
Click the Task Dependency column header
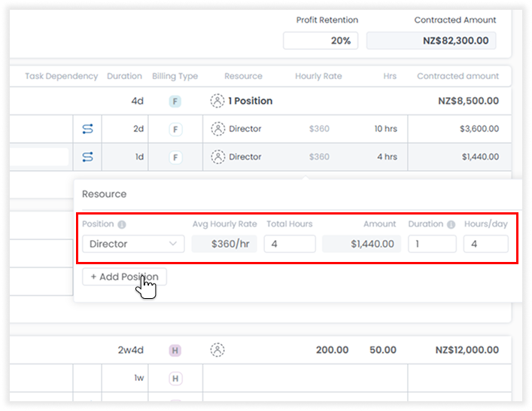click(62, 76)
